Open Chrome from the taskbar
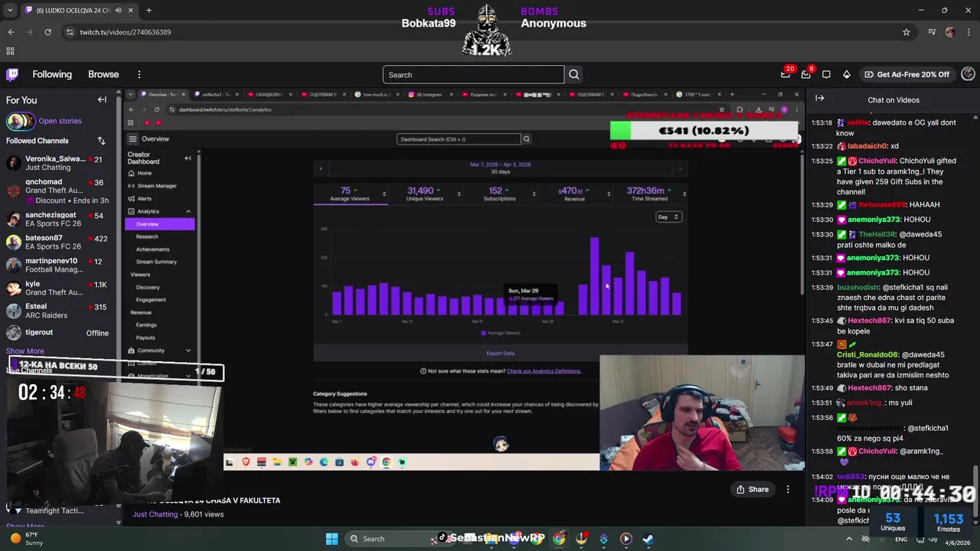The width and height of the screenshot is (980, 551). click(x=560, y=539)
